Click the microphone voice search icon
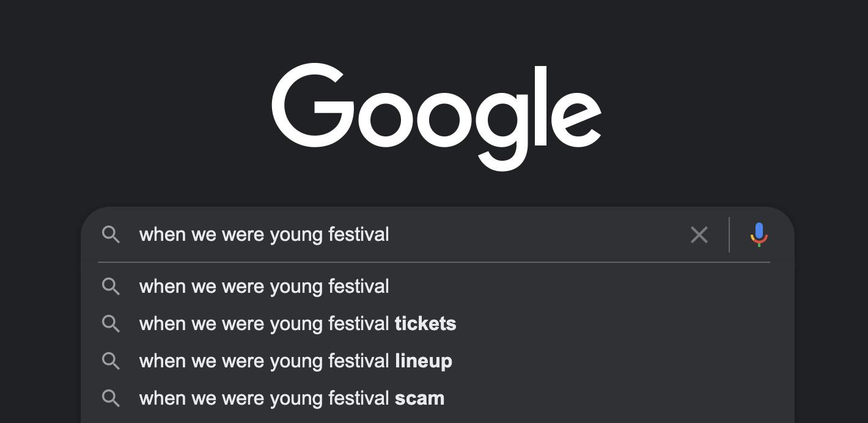Screen dimensions: 868x423 click(x=759, y=235)
